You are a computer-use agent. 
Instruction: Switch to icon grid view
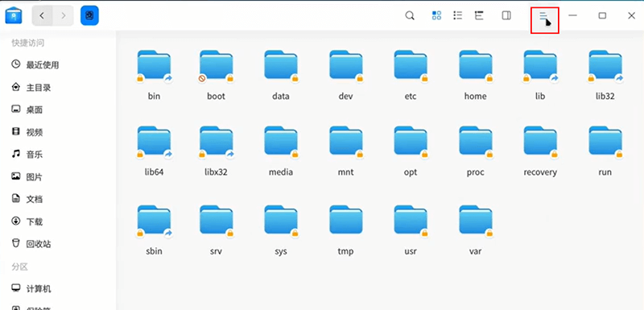click(436, 15)
